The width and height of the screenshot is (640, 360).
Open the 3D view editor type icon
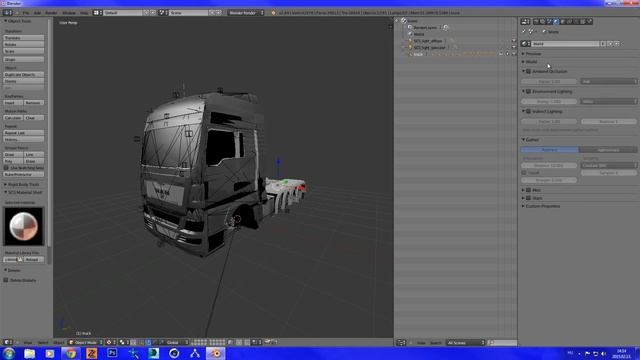coord(7,342)
